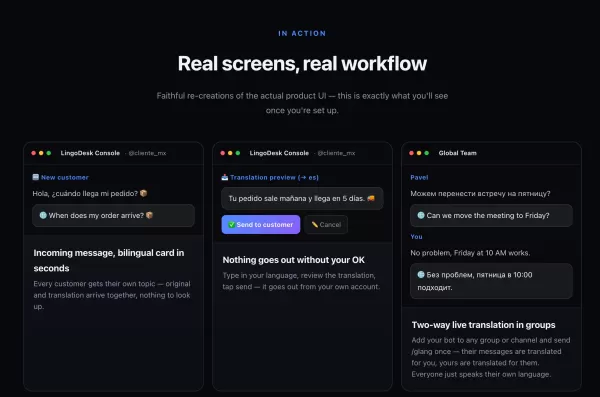
Task: Click 'Two-way live translation in groups' heading
Action: point(484,325)
